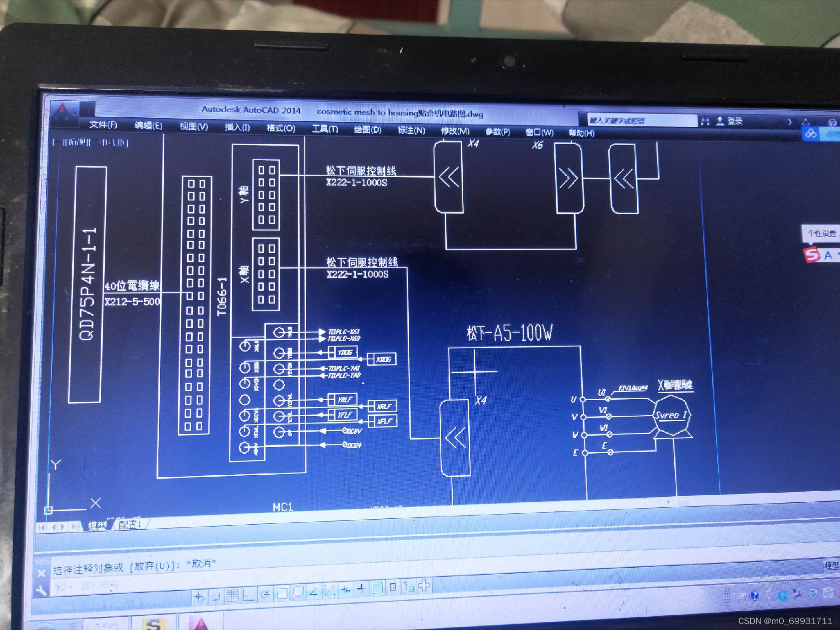Go to next layout tab arrow
This screenshot has width=840, height=630.
[x=63, y=527]
